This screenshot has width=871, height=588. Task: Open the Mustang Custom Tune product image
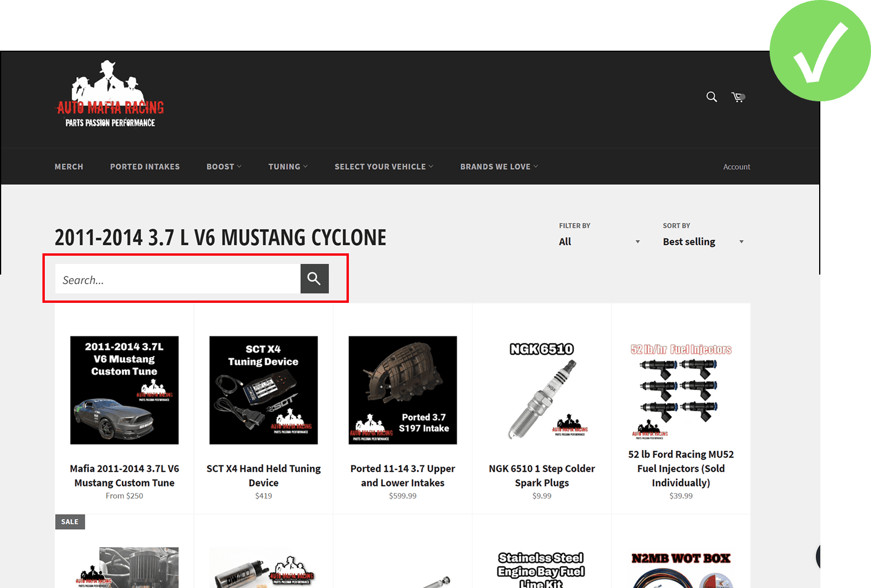pyautogui.click(x=124, y=390)
